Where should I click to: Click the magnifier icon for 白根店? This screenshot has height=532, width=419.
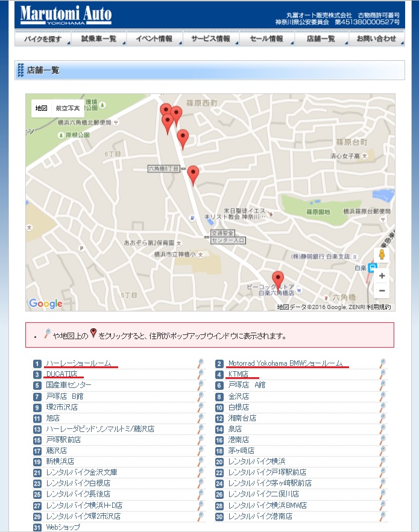[383, 407]
